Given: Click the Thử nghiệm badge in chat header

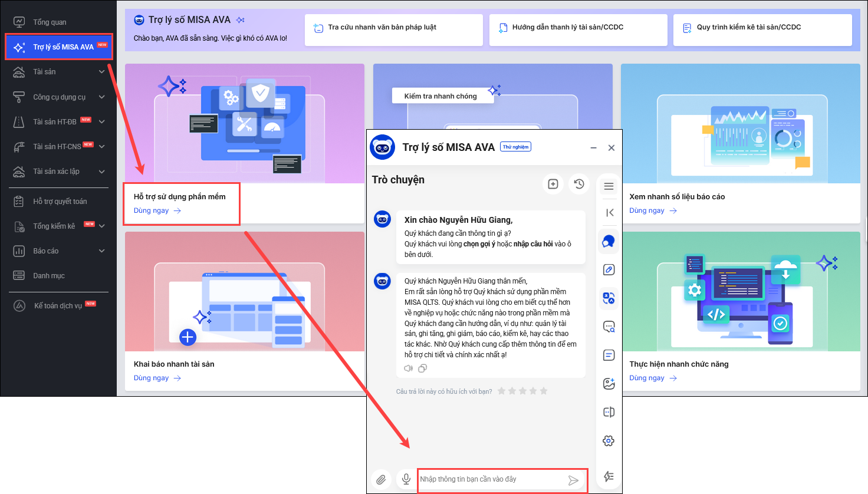Looking at the screenshot, I should click(515, 147).
